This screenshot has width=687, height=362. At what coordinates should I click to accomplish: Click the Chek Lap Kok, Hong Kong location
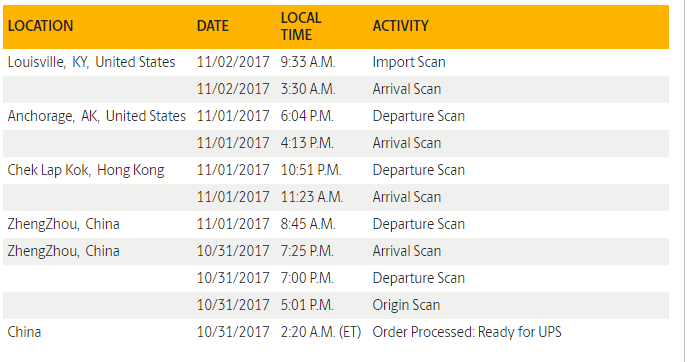pyautogui.click(x=86, y=170)
